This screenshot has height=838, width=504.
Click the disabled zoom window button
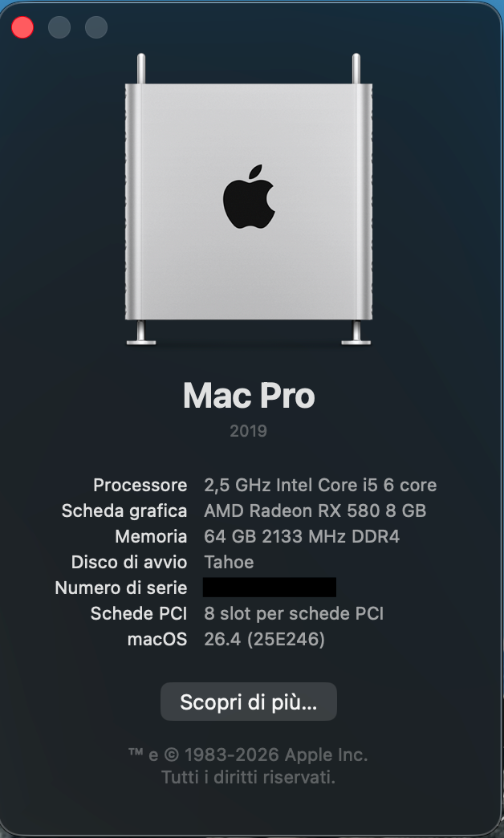pos(96,27)
